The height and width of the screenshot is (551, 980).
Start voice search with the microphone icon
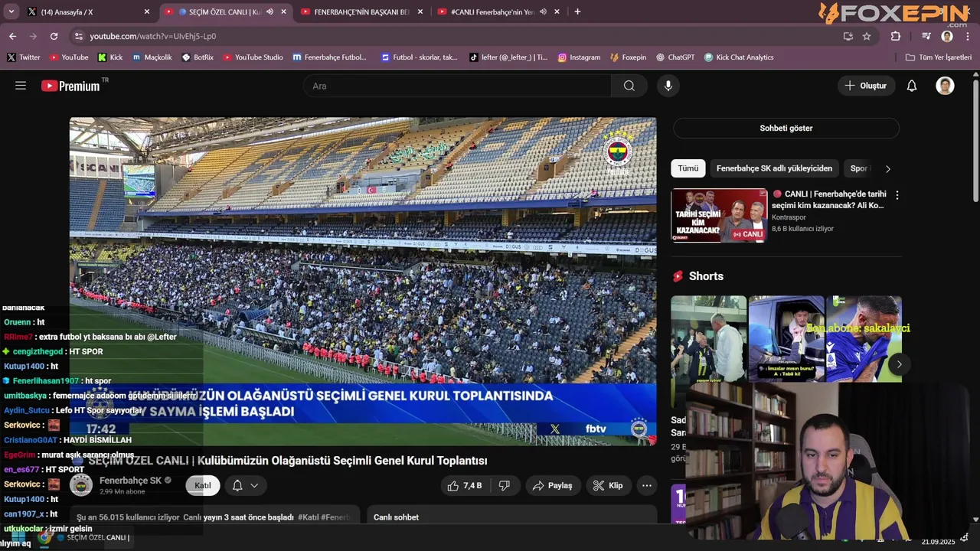tap(668, 86)
